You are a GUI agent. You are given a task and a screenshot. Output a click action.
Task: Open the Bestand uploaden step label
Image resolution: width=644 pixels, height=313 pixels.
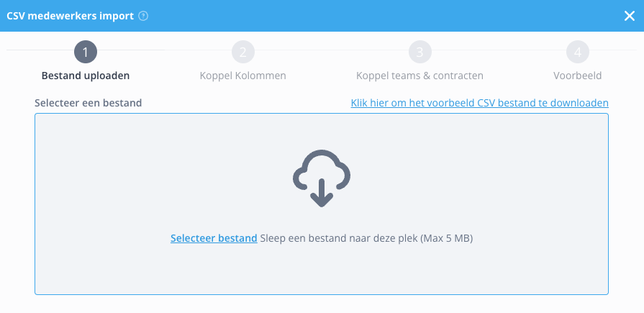tap(86, 76)
